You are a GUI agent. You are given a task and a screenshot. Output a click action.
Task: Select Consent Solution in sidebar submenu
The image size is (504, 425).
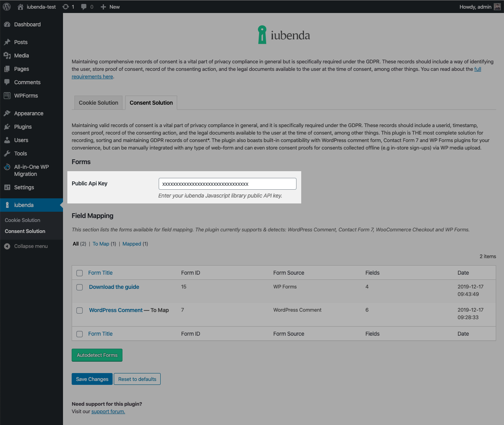25,231
